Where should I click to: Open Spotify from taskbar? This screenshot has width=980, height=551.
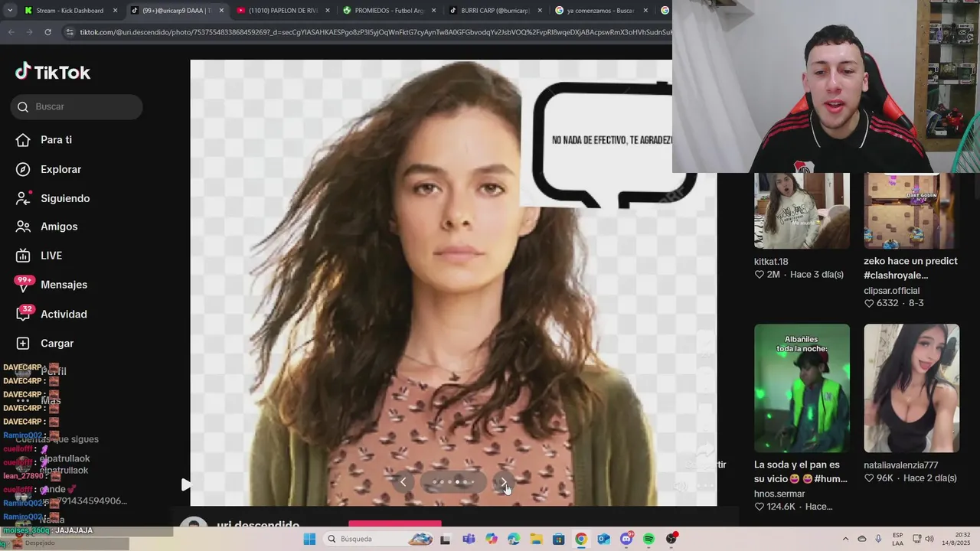point(649,539)
